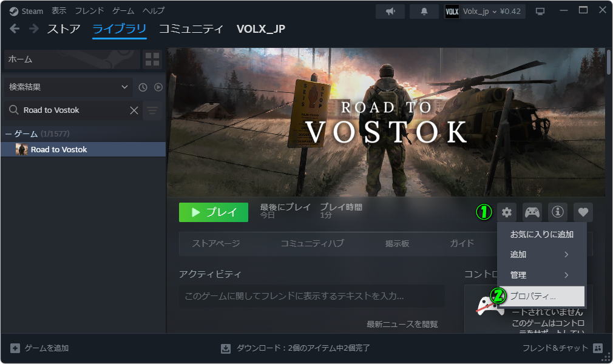This screenshot has height=364, width=613.
Task: Click the game info icon
Action: point(557,212)
